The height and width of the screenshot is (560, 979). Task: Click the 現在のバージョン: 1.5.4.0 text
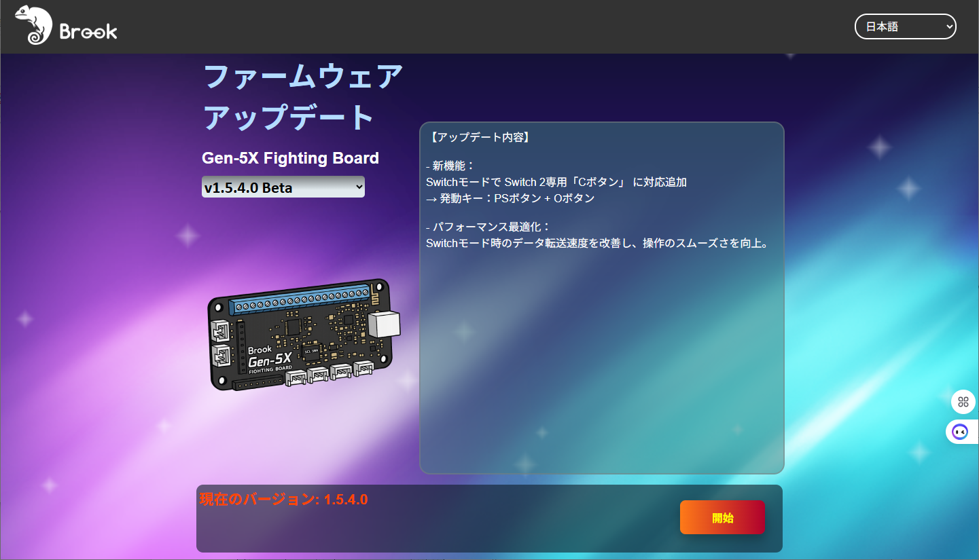283,500
